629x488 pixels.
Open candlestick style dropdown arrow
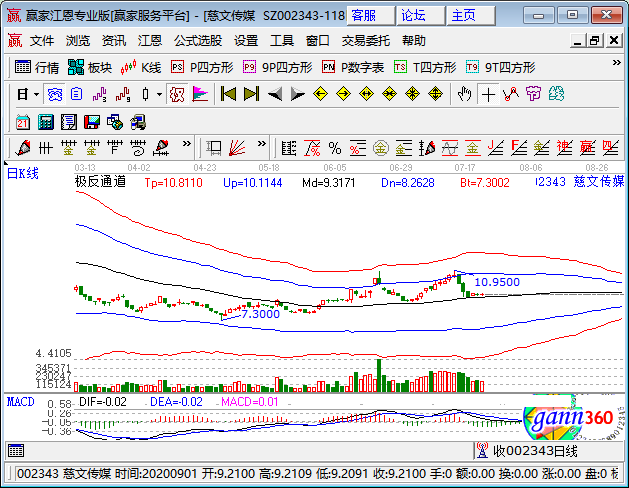[x=159, y=95]
